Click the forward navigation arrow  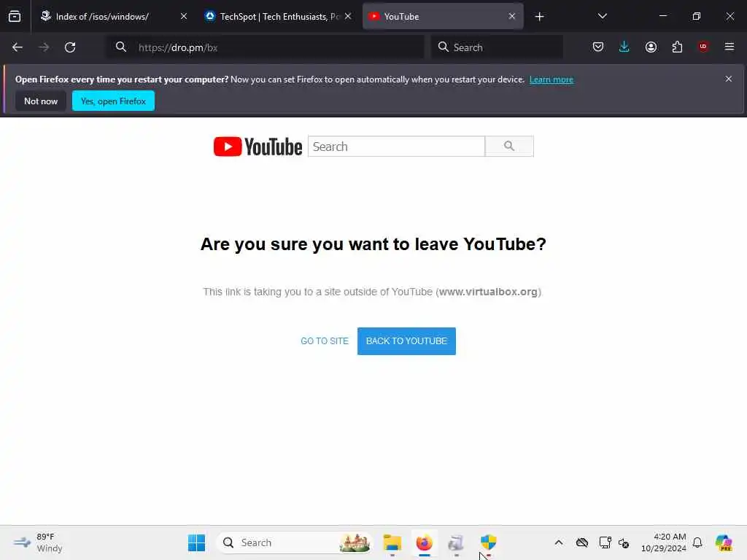click(44, 47)
